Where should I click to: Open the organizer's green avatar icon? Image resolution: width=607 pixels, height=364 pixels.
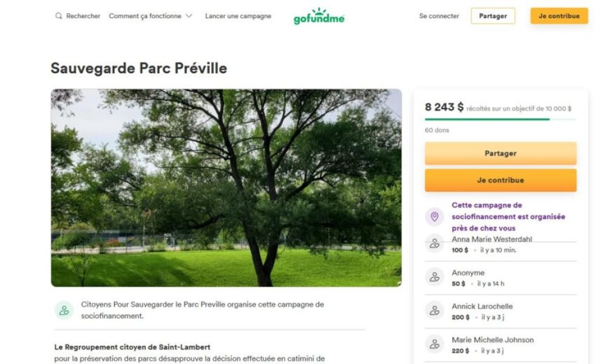click(x=64, y=310)
